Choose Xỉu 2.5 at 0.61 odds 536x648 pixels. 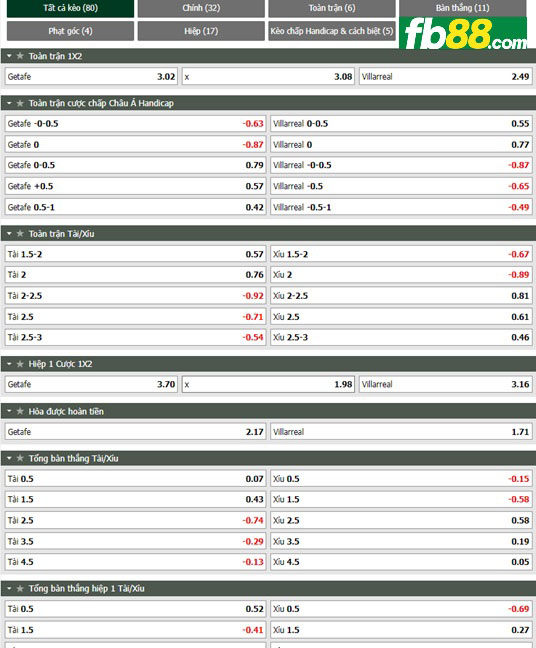pos(401,317)
